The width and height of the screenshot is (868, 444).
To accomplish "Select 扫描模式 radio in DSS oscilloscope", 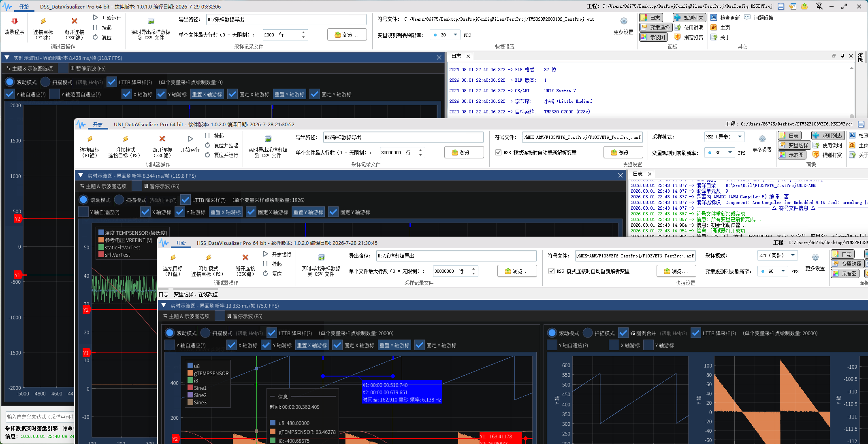I will pos(45,82).
